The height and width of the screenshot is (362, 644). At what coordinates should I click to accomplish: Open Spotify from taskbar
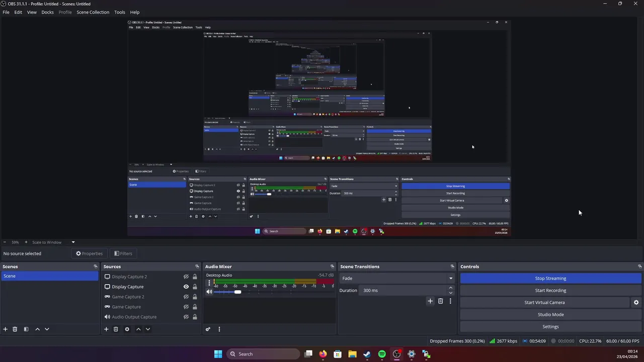382,354
